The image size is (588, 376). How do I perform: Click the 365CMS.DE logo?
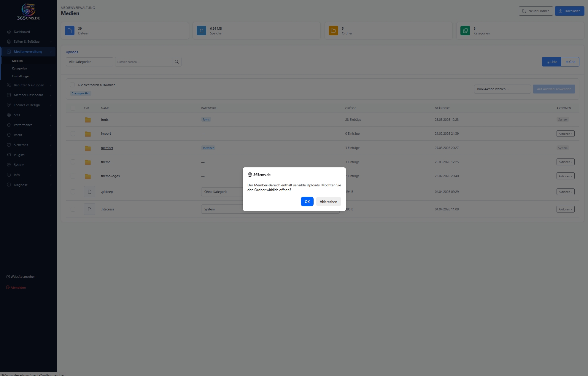pos(28,12)
